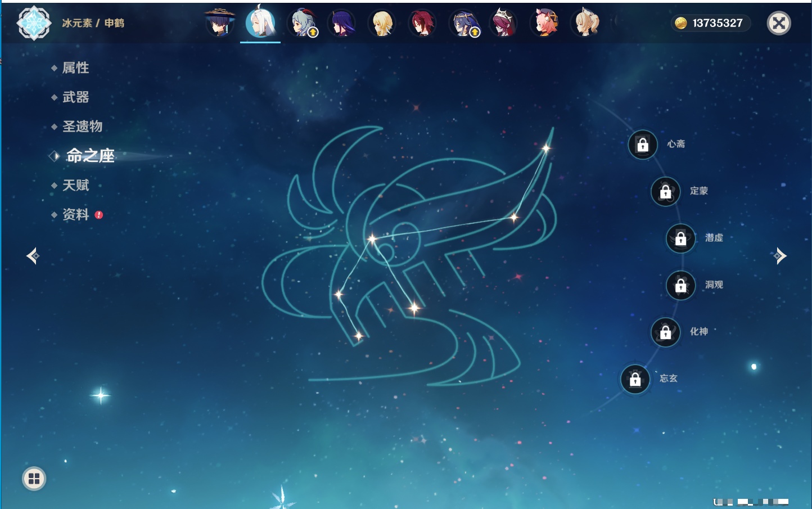Click the 化神 constellation label
This screenshot has height=509, width=812.
pos(699,331)
